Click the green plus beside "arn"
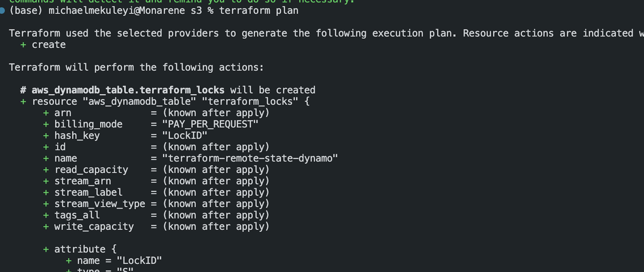The image size is (644, 272). (46, 113)
